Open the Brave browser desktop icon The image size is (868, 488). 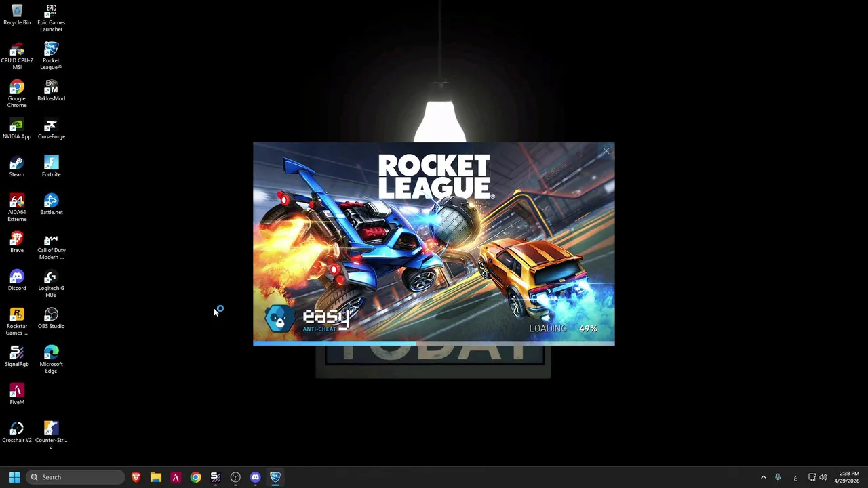(x=17, y=243)
